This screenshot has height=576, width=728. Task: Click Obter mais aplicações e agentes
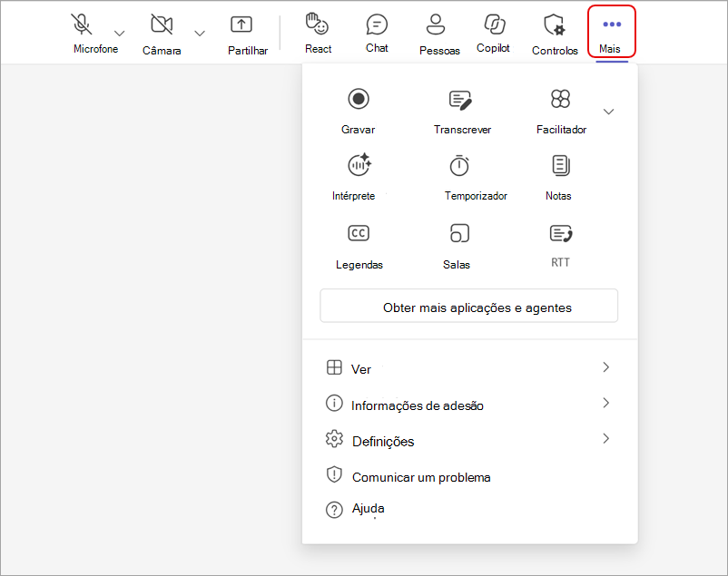coord(469,307)
